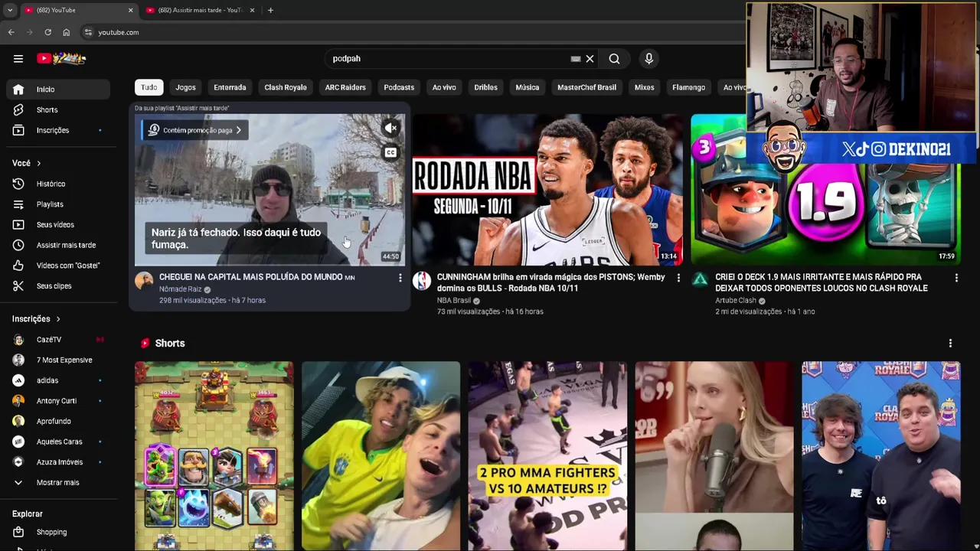This screenshot has width=980, height=551.
Task: Reload the page in browser
Action: pyautogui.click(x=47, y=32)
